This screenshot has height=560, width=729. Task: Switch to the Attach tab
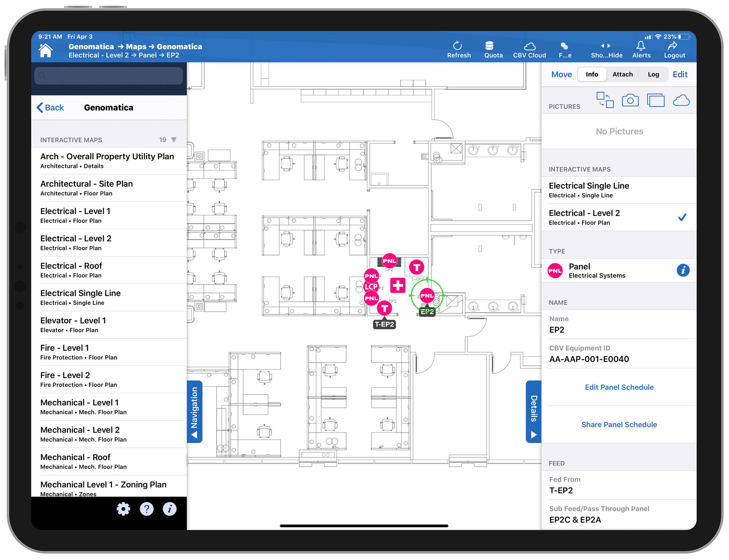click(x=622, y=74)
